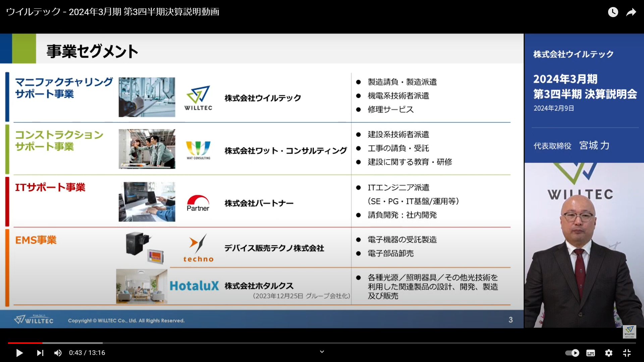Mute the video volume
This screenshot has width=644, height=362.
coord(58,353)
